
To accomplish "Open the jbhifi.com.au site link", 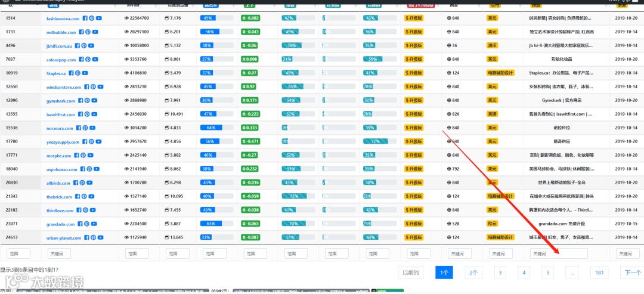I will click(59, 46).
